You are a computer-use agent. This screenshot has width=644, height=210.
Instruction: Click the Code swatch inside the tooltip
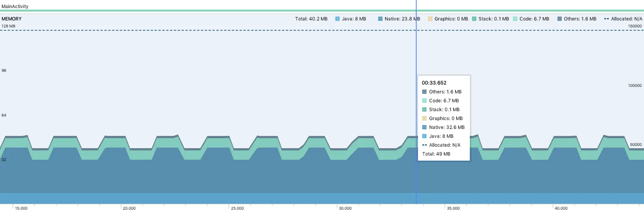[424, 101]
